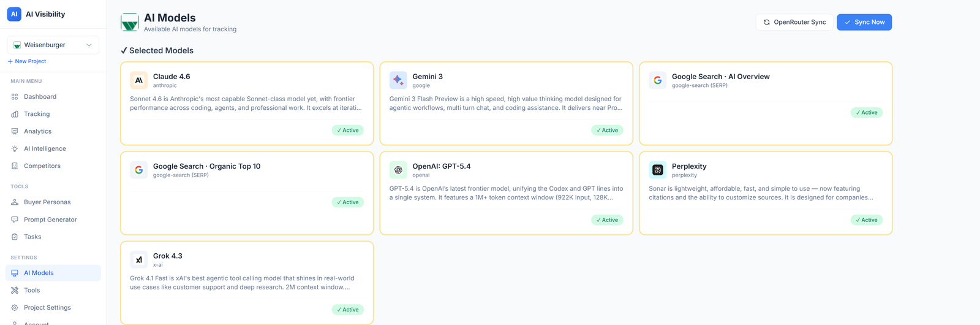Click the Grok 4.1 Fast description text

click(x=242, y=283)
